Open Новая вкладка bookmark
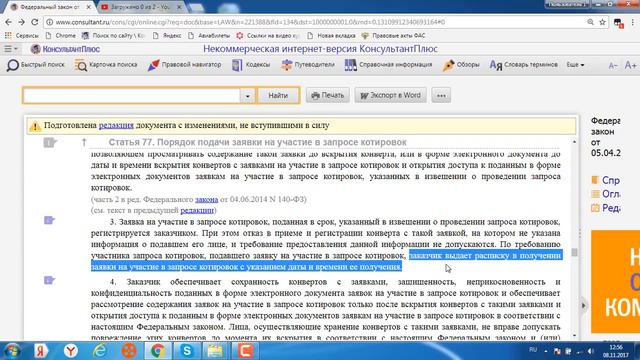 (331, 36)
